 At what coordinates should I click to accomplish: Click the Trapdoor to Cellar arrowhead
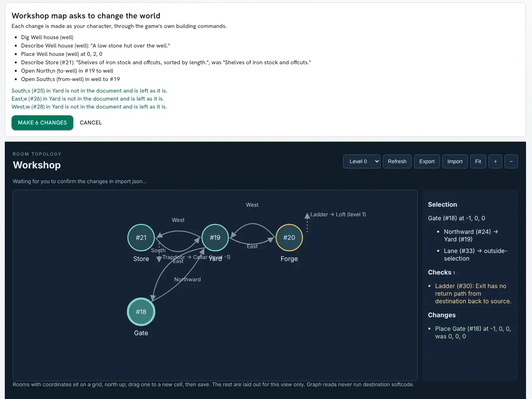pos(159,259)
